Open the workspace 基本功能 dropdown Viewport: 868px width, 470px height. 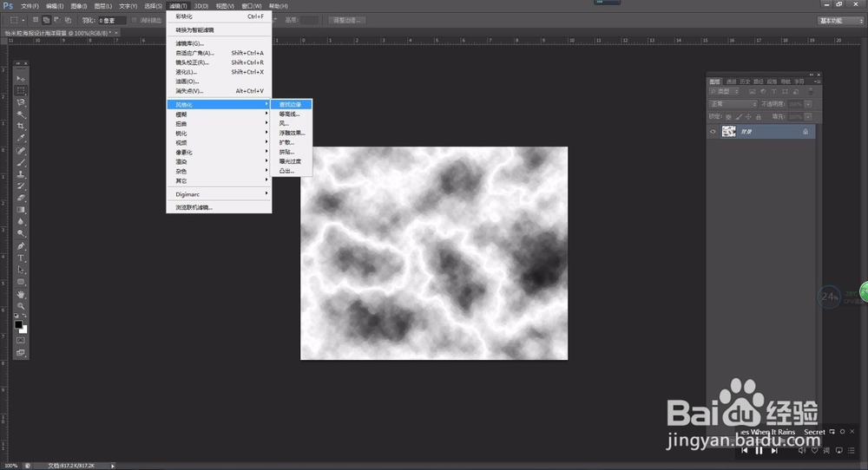[x=840, y=21]
